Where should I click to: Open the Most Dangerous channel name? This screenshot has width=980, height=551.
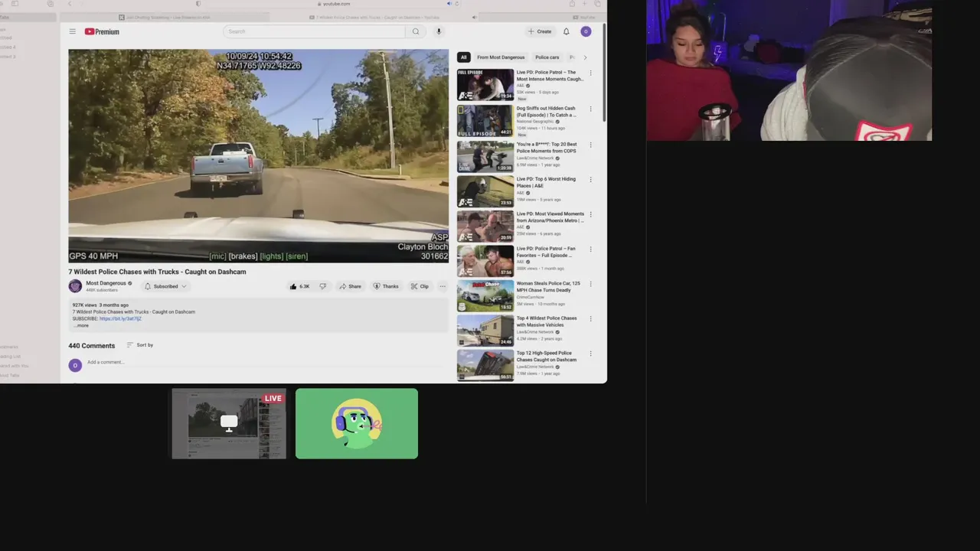click(106, 283)
